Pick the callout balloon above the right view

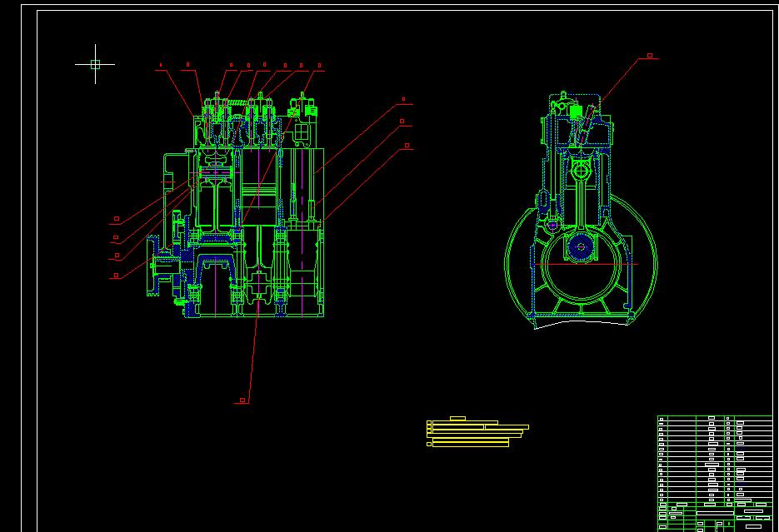click(x=649, y=56)
